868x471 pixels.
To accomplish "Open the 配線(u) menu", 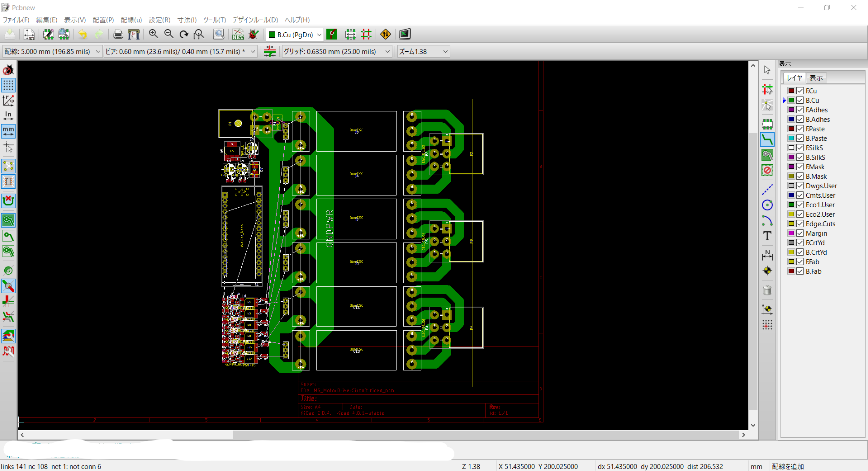I will coord(131,20).
